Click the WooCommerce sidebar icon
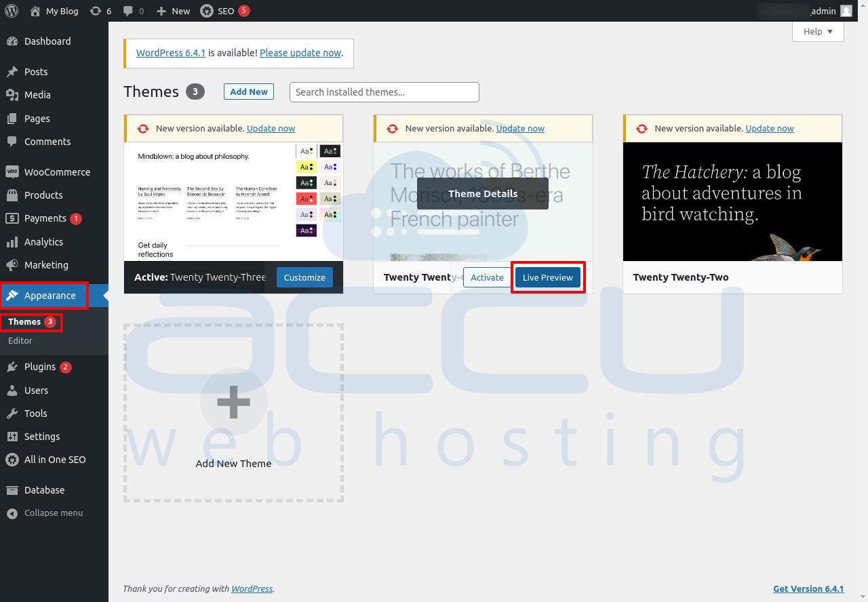Viewport: 868px width, 602px height. pyautogui.click(x=12, y=172)
